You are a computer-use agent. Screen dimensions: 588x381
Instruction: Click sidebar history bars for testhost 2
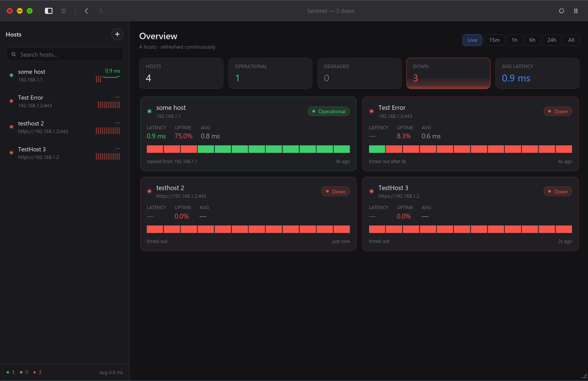click(x=108, y=131)
